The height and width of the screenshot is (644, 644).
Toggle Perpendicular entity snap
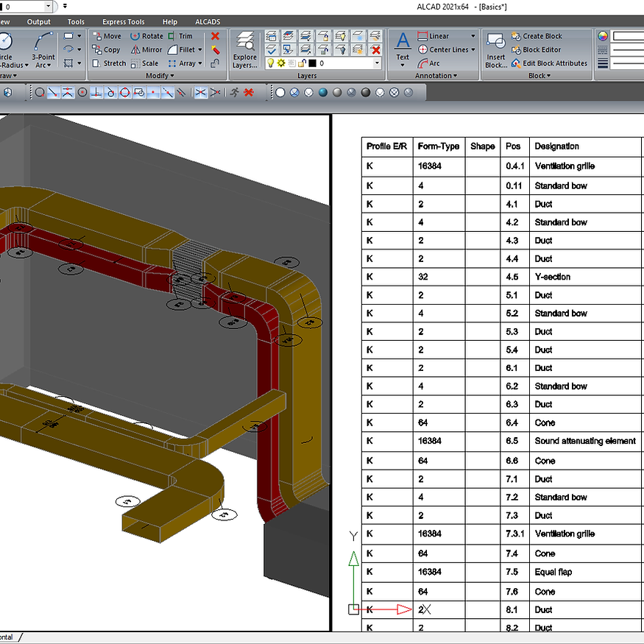tap(96, 93)
